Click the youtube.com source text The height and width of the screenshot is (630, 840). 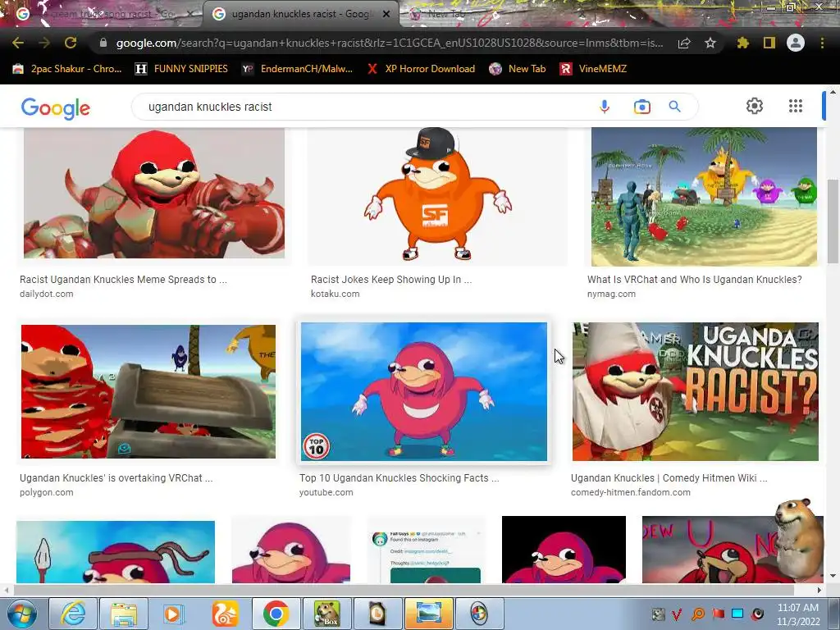click(x=326, y=492)
